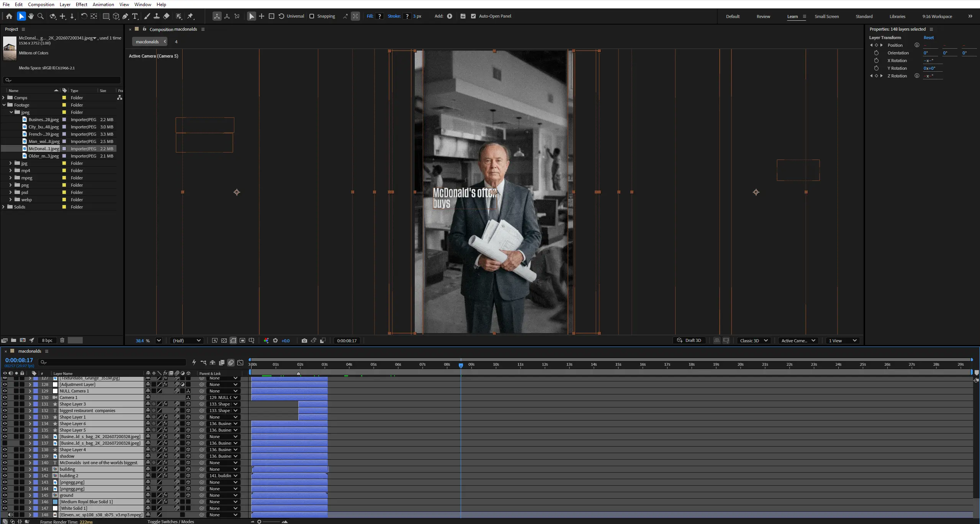The height and width of the screenshot is (524, 980).
Task: Select the Horizontal Type tool
Action: pyautogui.click(x=135, y=16)
